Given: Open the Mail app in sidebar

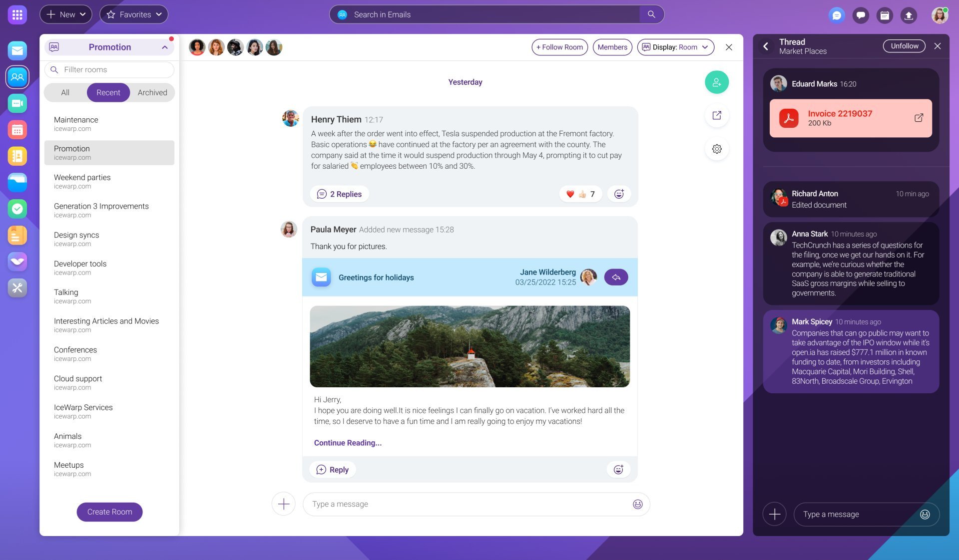Looking at the screenshot, I should [x=17, y=50].
